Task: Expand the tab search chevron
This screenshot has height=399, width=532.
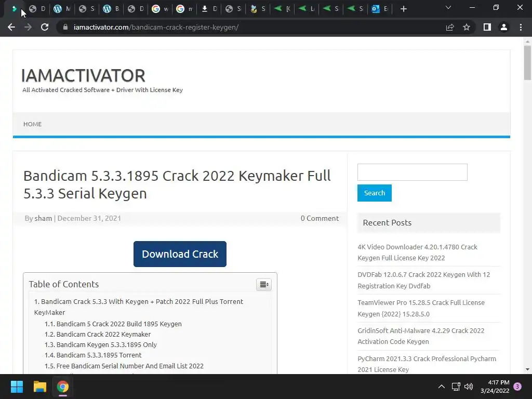Action: pyautogui.click(x=448, y=7)
